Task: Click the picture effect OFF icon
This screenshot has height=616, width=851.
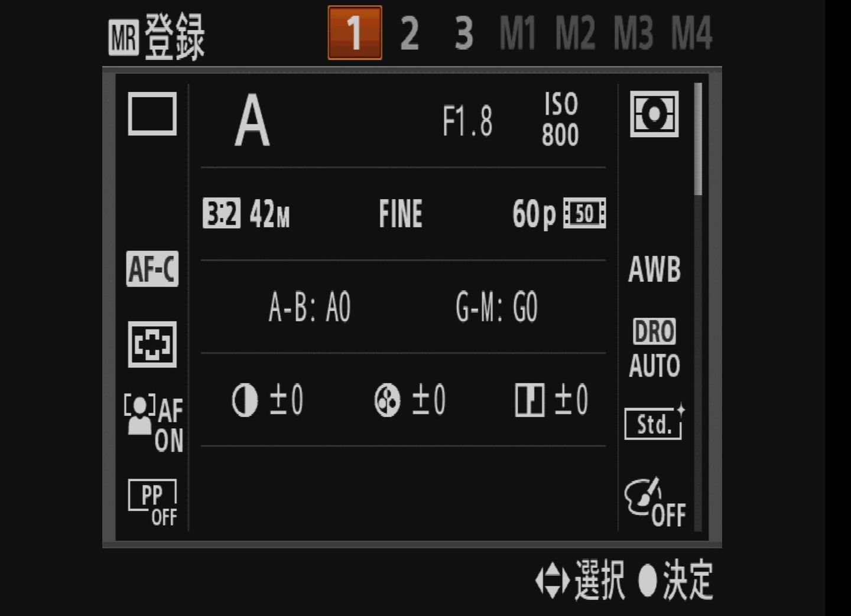Action: click(655, 503)
